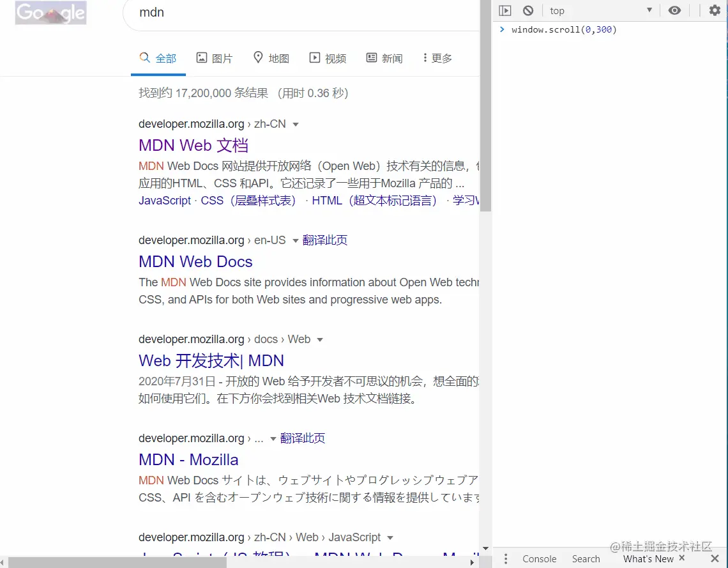Click the page vertical scrollbar thumb
Screen dimensions: 728x568
coord(485,106)
